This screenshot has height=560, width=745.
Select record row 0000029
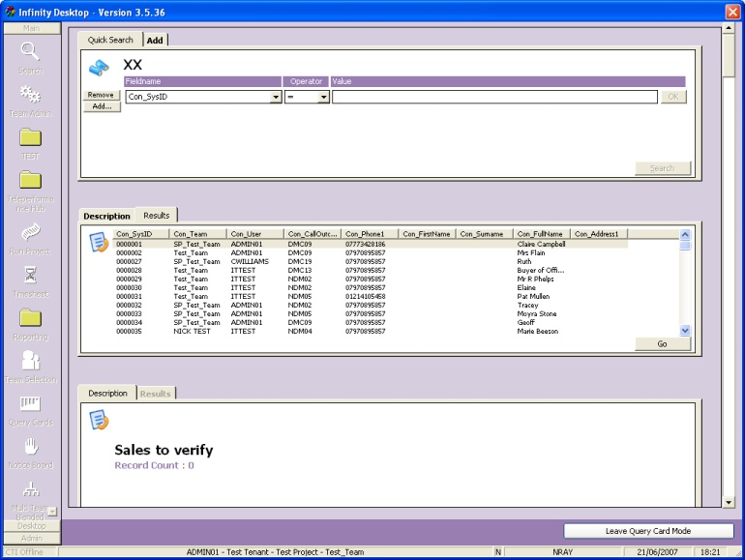coord(371,279)
